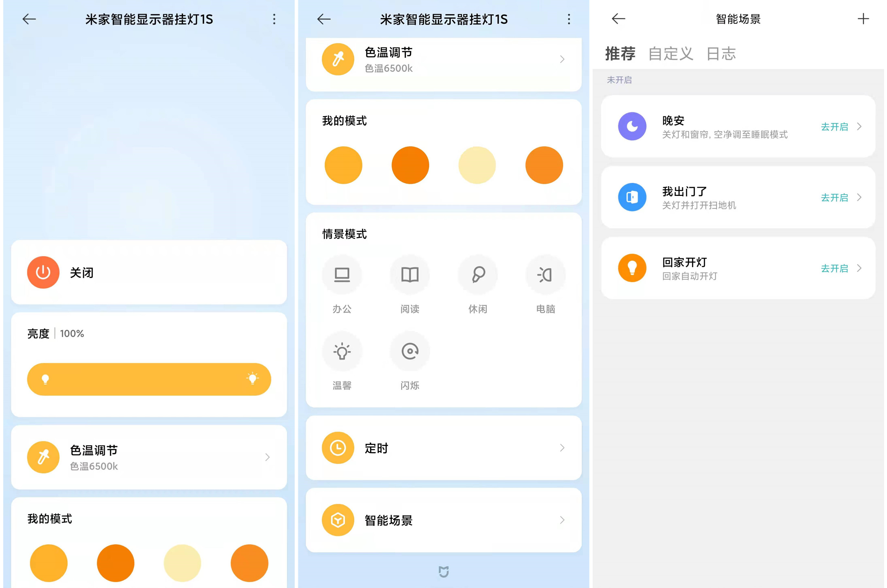Switch to 推荐 tab
The image size is (887, 588).
[x=620, y=54]
